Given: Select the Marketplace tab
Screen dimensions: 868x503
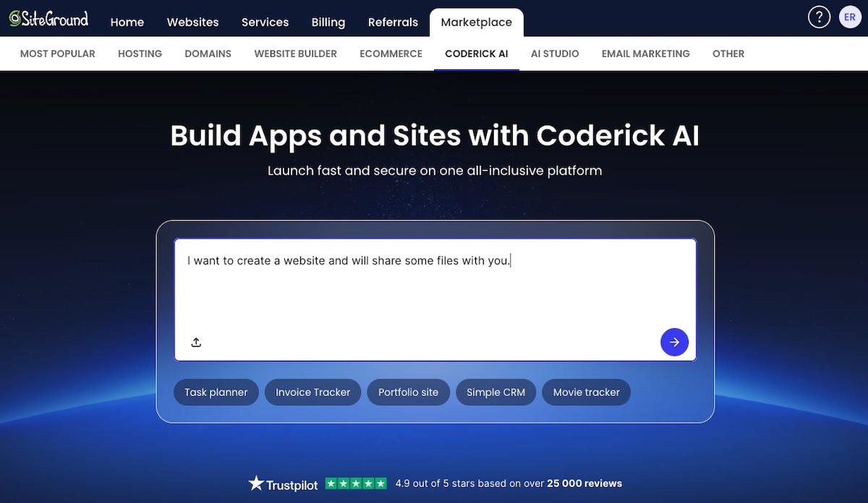Looking at the screenshot, I should pyautogui.click(x=477, y=22).
